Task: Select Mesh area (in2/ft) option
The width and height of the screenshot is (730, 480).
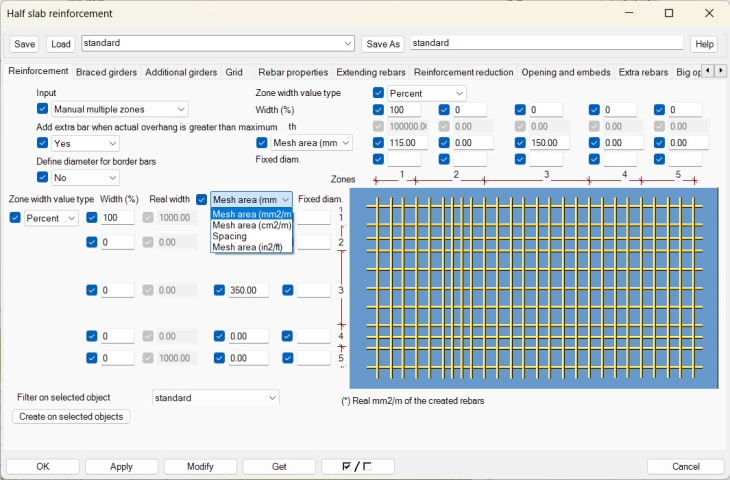Action: pyautogui.click(x=250, y=247)
